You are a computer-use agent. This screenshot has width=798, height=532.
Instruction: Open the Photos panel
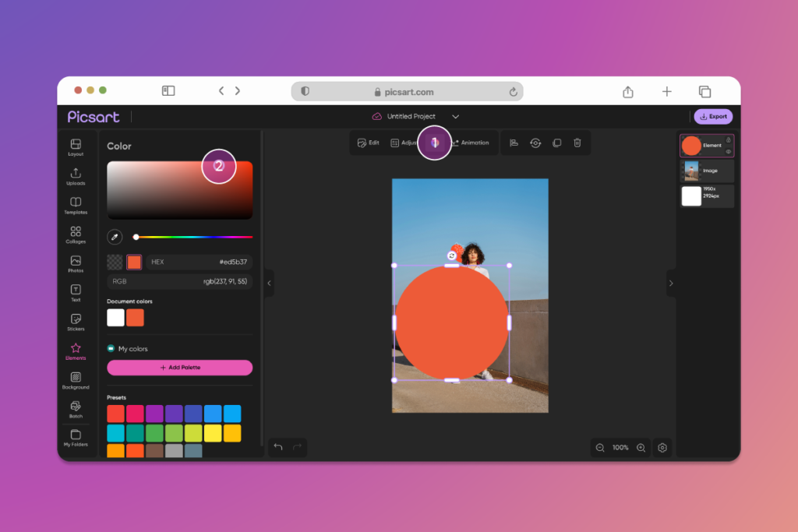[76, 262]
